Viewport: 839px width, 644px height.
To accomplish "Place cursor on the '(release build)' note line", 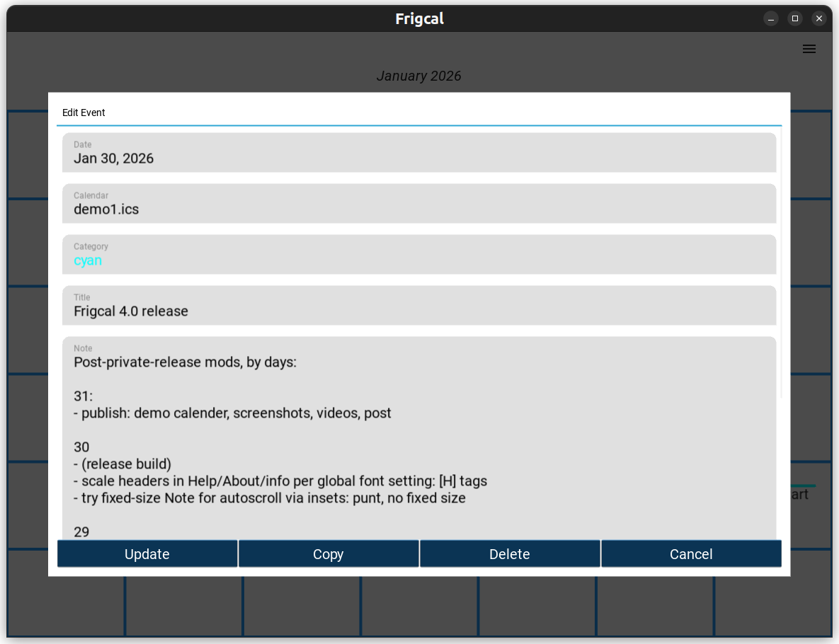I will click(126, 464).
